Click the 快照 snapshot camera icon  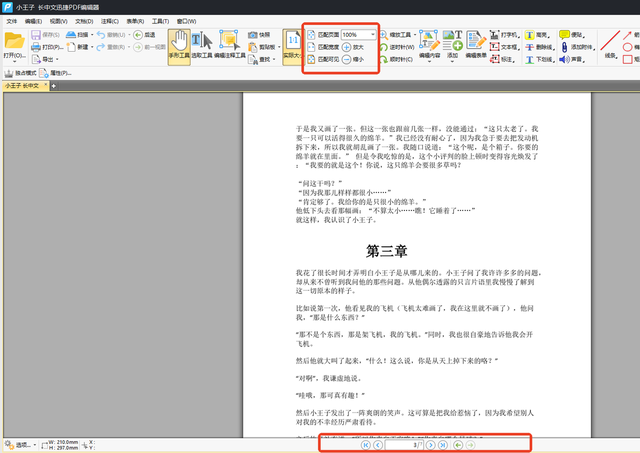coord(253,35)
